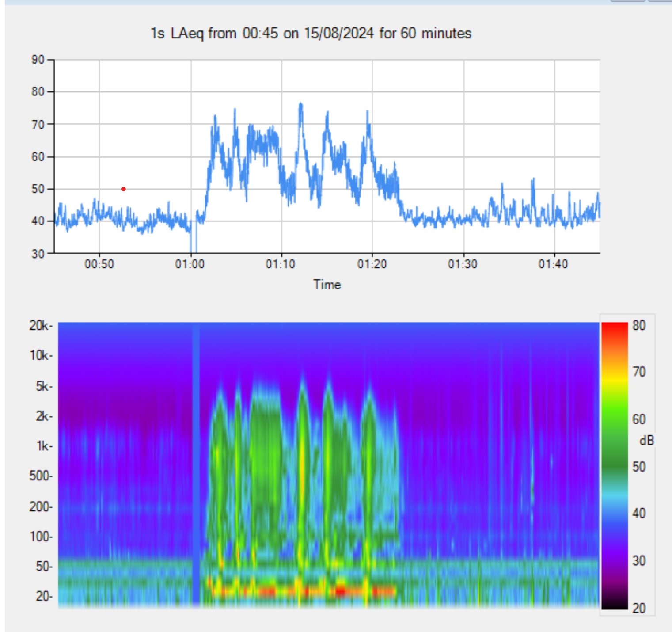
Task: Click the 20 value on the color scale
Action: [639, 608]
